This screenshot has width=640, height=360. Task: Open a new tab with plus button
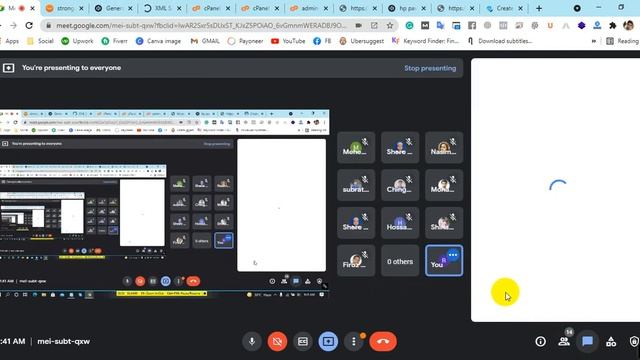click(539, 8)
